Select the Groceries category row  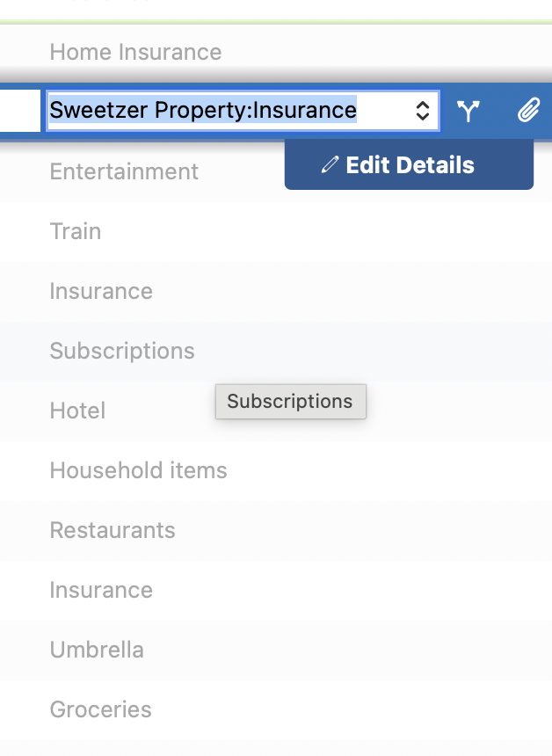[100, 709]
